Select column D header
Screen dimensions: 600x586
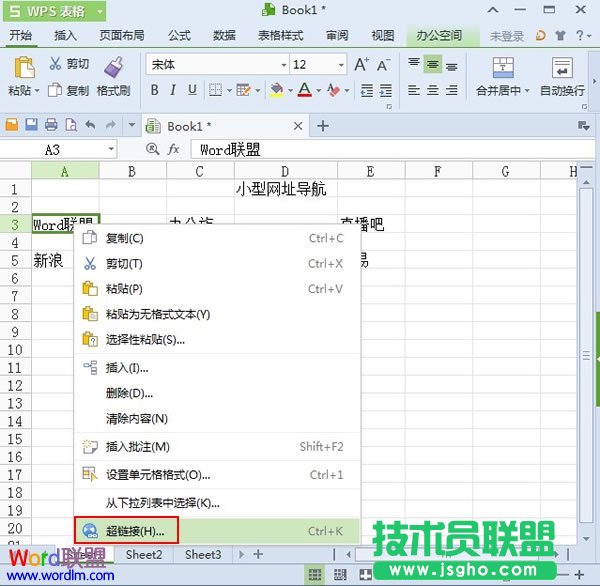285,171
